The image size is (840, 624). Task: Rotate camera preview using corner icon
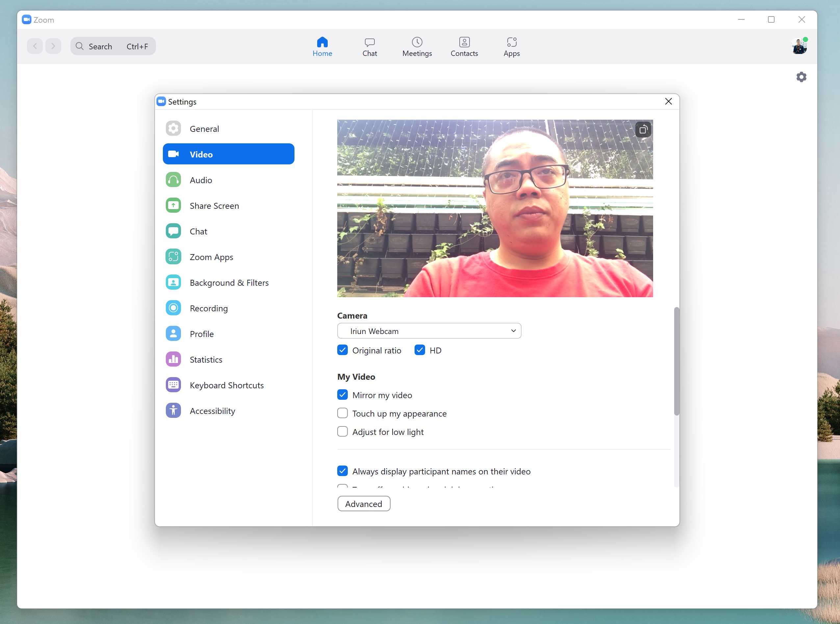[643, 130]
